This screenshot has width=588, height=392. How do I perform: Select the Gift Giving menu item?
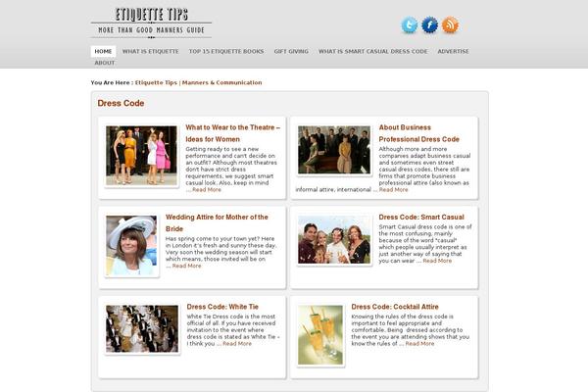click(291, 51)
